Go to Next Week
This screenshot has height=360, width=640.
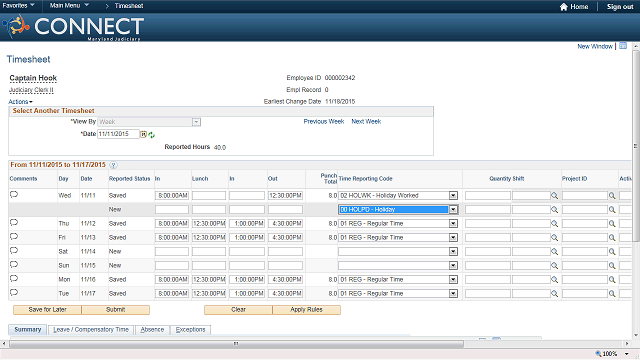point(366,122)
